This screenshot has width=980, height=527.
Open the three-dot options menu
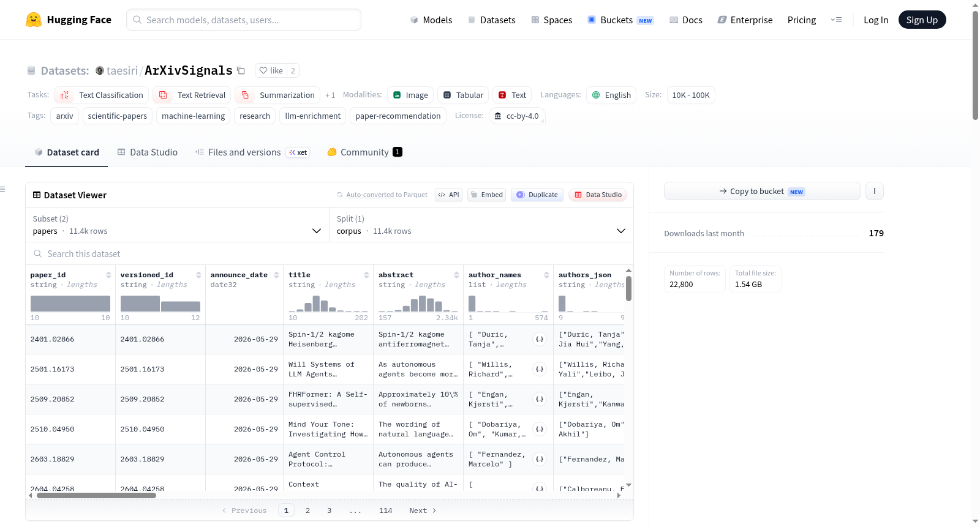click(x=874, y=191)
